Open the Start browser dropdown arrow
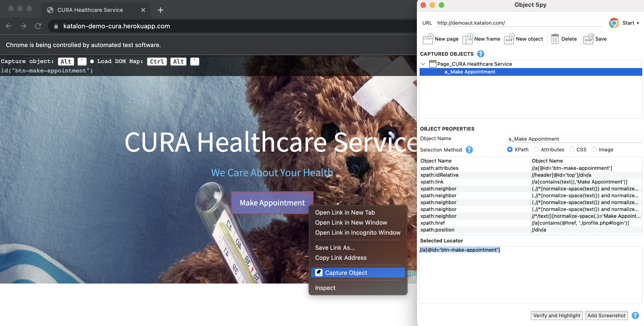The image size is (644, 326). pyautogui.click(x=638, y=23)
